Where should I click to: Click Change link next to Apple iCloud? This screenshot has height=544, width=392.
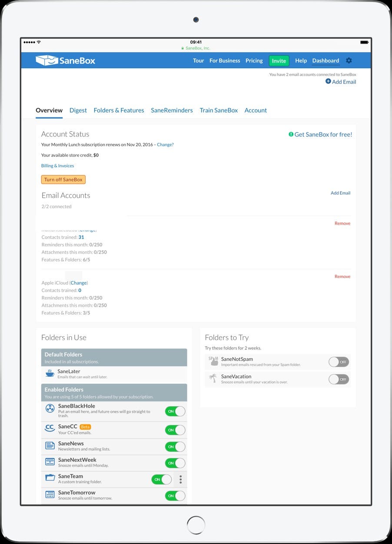[79, 283]
